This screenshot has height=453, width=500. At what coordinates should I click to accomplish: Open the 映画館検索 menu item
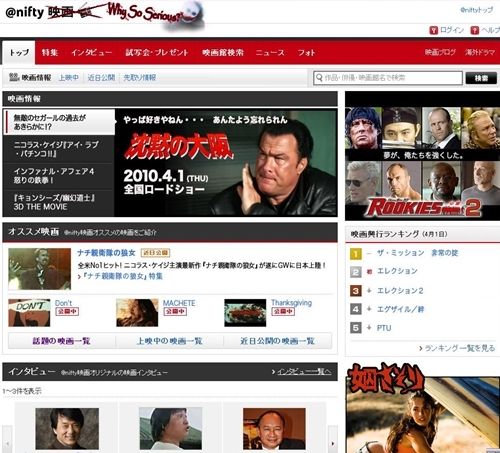pos(223,53)
